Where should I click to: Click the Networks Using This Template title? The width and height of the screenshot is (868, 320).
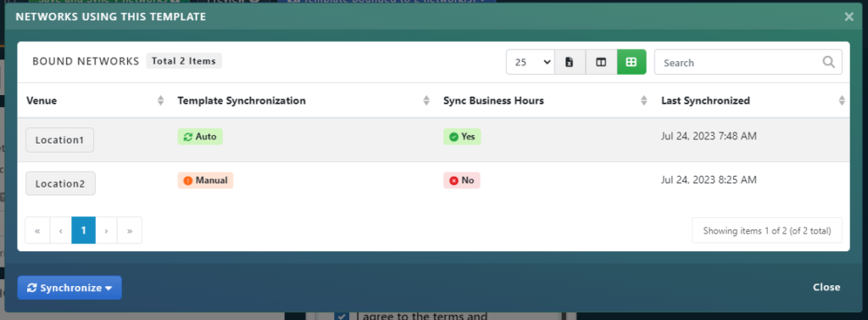[x=111, y=17]
